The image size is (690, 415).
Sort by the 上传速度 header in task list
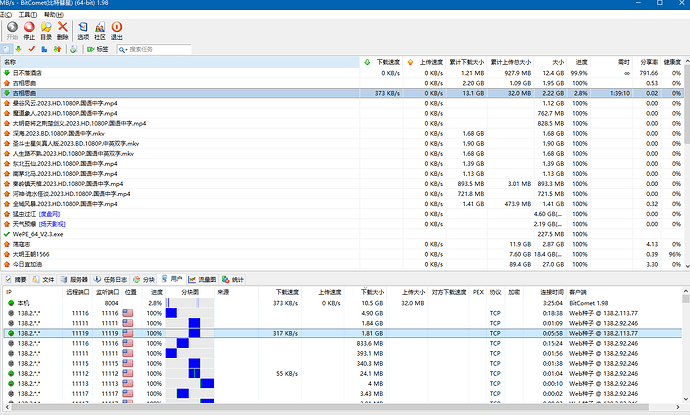[425, 62]
